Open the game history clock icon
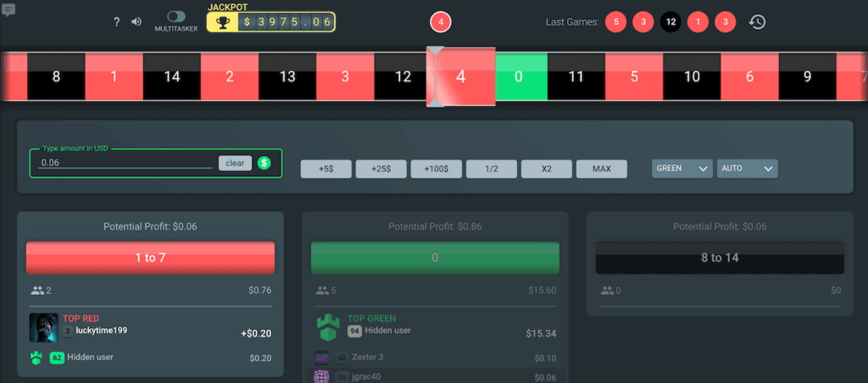Viewport: 868px width, 383px height. (x=757, y=22)
